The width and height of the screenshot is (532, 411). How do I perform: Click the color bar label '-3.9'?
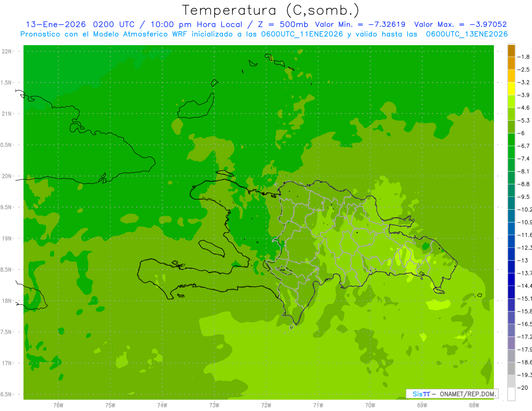[x=524, y=95]
